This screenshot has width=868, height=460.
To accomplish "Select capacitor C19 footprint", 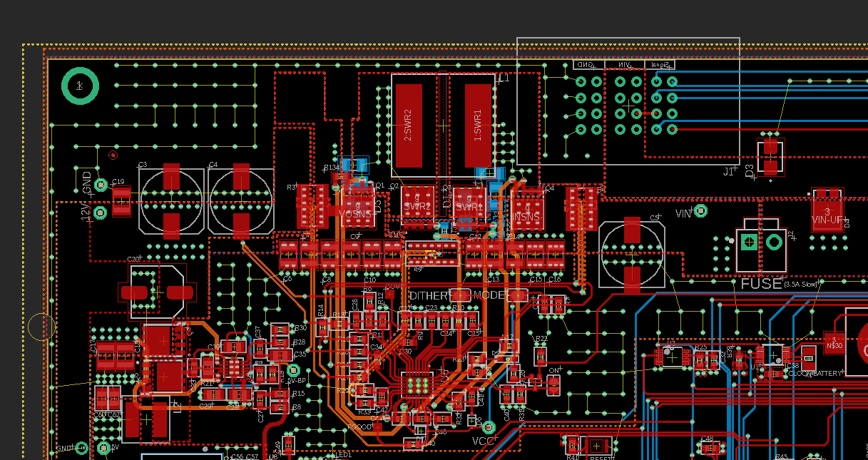I will pyautogui.click(x=122, y=201).
